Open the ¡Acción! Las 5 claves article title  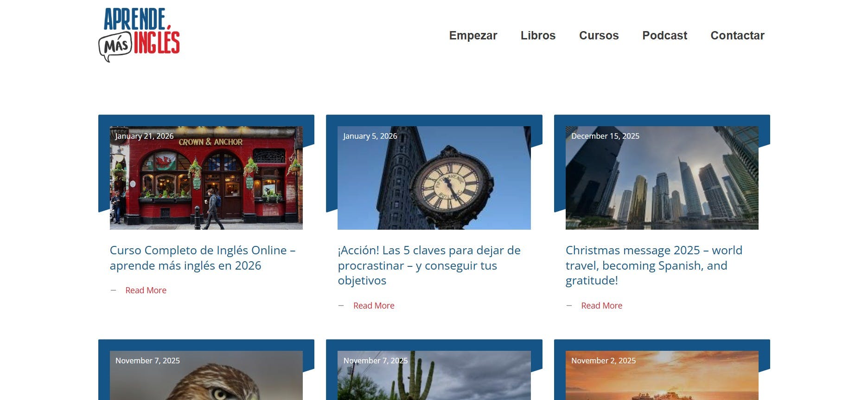[429, 265]
